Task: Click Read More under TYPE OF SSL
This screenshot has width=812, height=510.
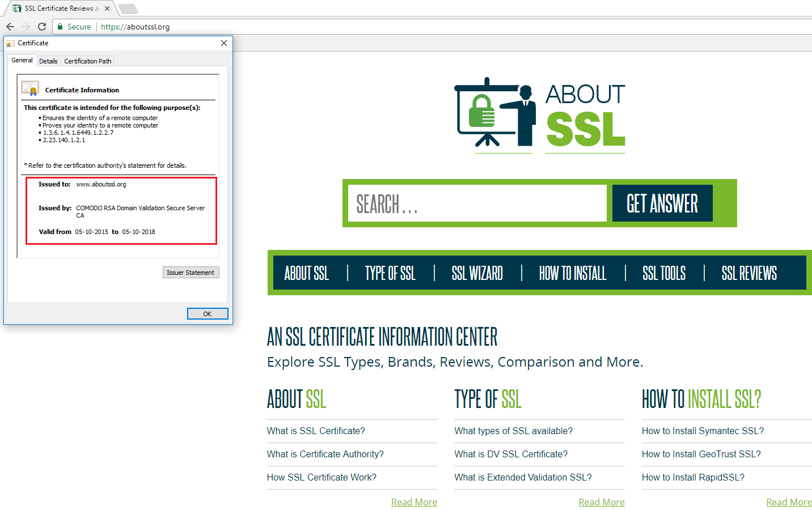Action: click(x=602, y=502)
